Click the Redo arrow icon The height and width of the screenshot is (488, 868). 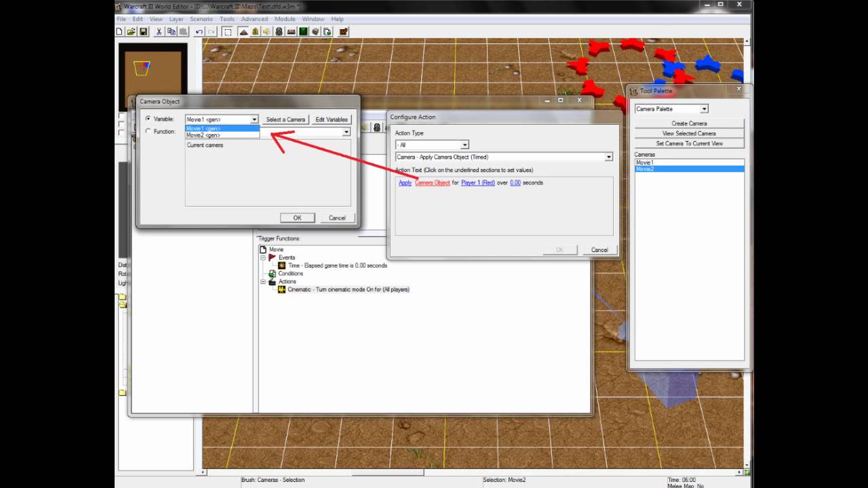point(211,31)
